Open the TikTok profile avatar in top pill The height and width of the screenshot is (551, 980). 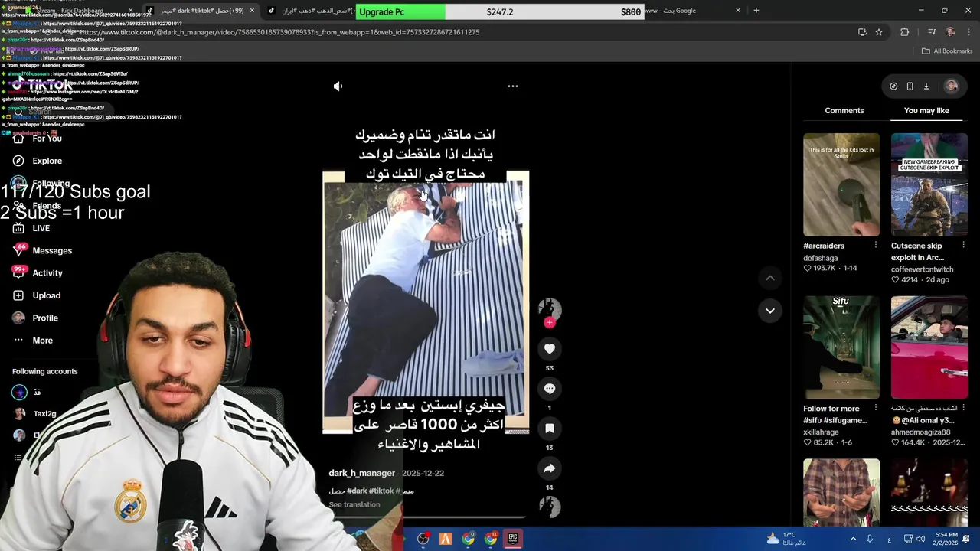[x=952, y=86]
